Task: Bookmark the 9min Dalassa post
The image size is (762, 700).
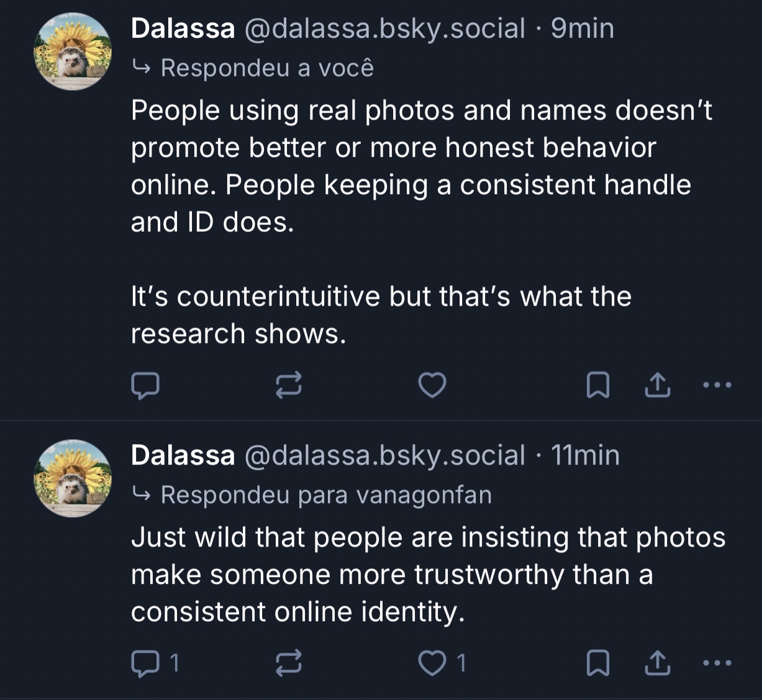Action: click(598, 386)
